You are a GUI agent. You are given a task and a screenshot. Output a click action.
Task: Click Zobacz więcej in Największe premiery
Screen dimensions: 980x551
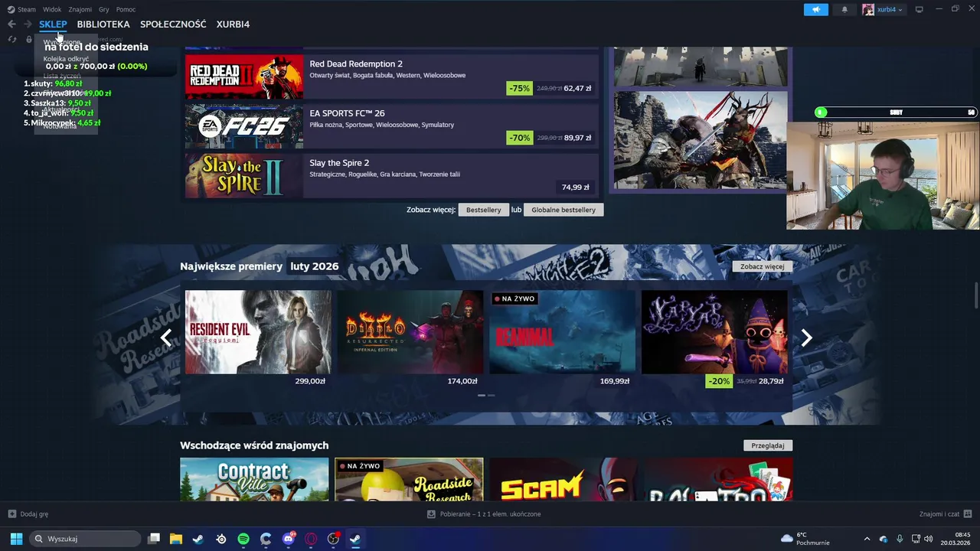click(763, 266)
